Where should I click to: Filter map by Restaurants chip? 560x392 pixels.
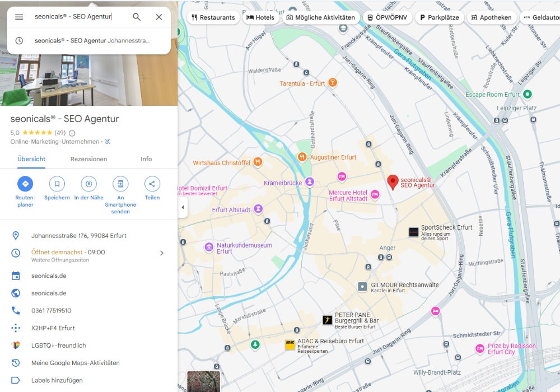tap(213, 17)
